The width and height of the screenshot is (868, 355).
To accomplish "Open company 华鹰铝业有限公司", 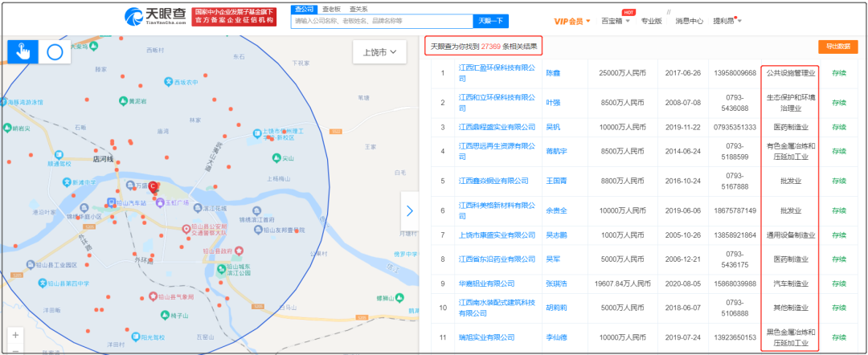I will point(486,284).
